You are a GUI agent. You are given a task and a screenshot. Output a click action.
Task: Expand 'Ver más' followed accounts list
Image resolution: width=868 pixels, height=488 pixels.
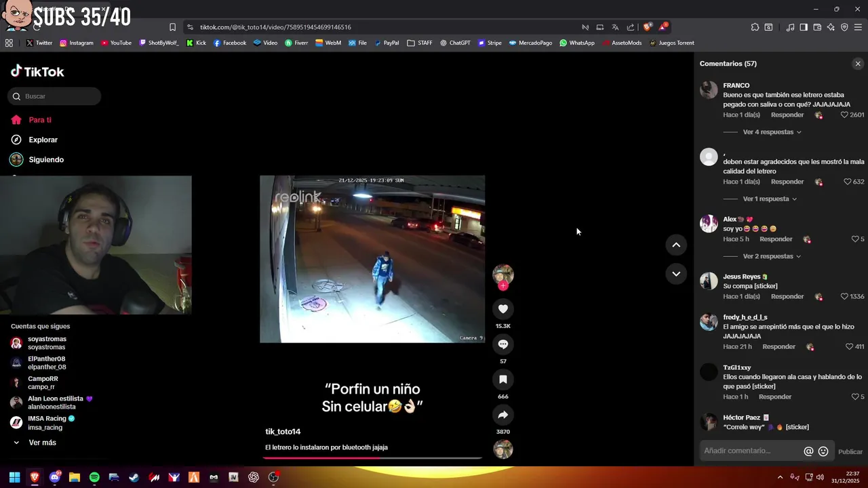[x=42, y=443]
